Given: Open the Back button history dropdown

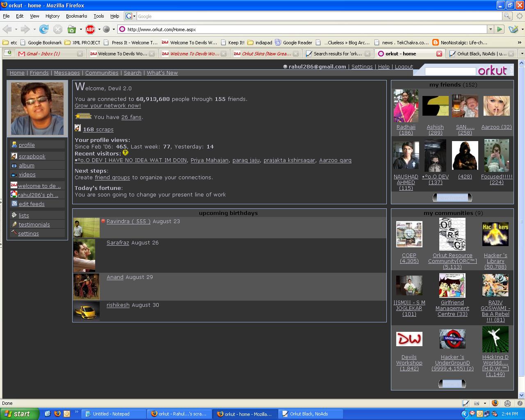Looking at the screenshot, I should [x=16, y=30].
